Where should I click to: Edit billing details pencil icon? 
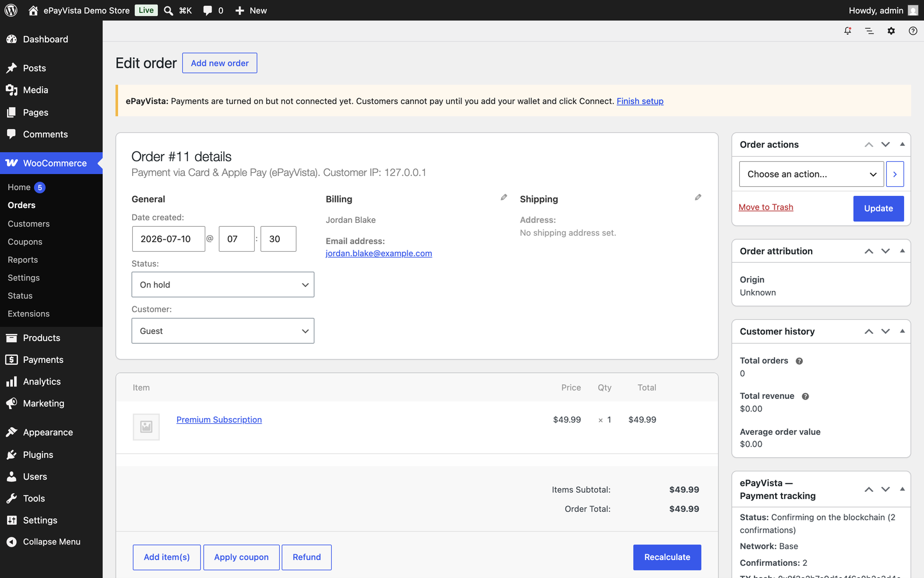pyautogui.click(x=504, y=198)
